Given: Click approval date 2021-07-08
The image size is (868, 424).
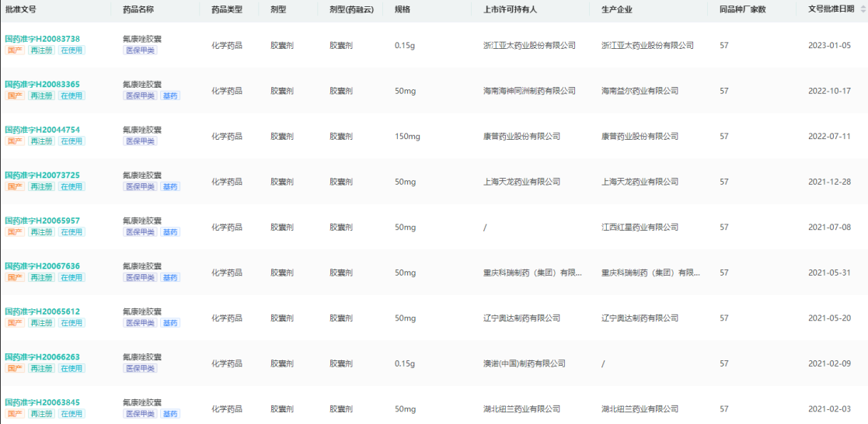Looking at the screenshot, I should 829,227.
